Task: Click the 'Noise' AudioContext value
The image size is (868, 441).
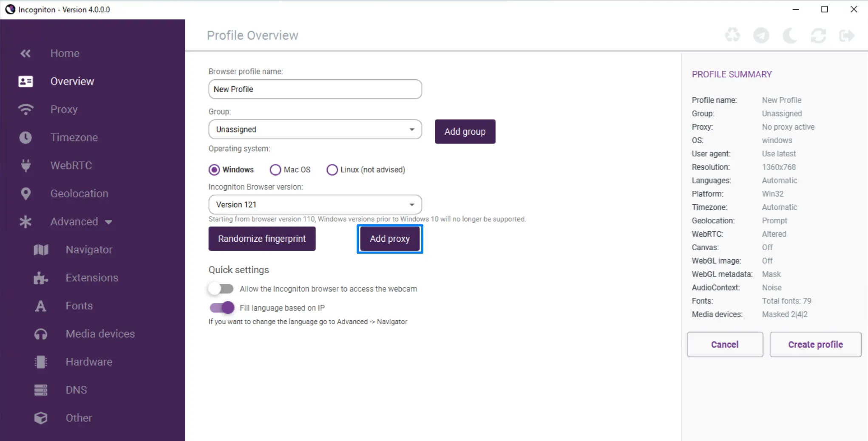Action: point(772,288)
